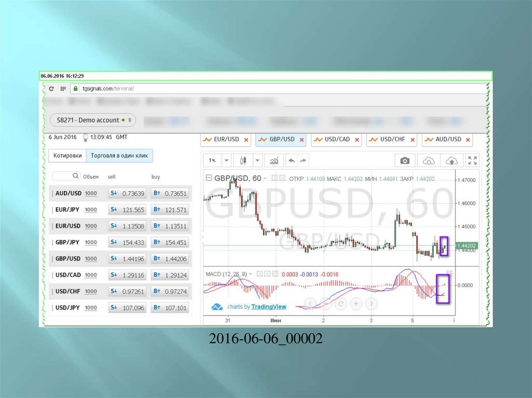
Task: Sell AUD/USD at 0.73639
Action: tap(127, 193)
